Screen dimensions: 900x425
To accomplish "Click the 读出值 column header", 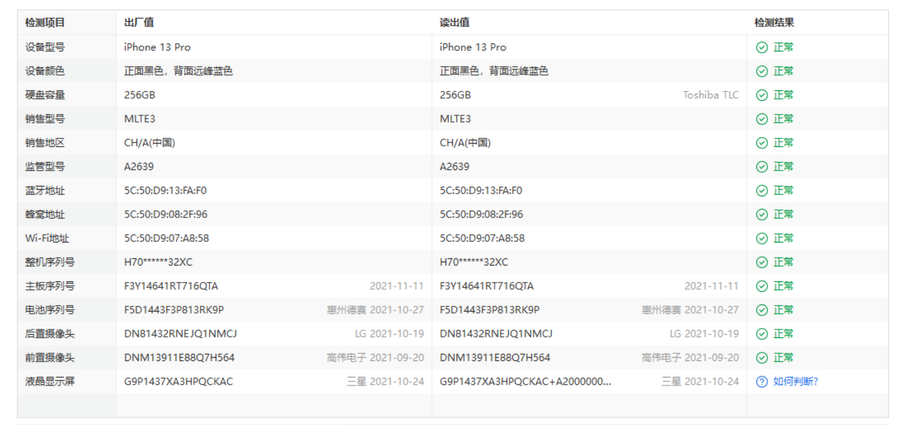I will [455, 23].
